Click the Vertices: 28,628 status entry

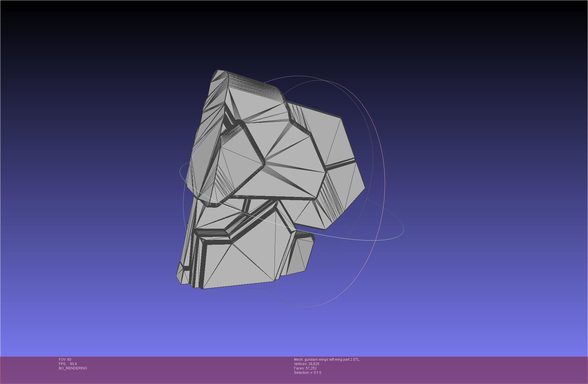(307, 364)
